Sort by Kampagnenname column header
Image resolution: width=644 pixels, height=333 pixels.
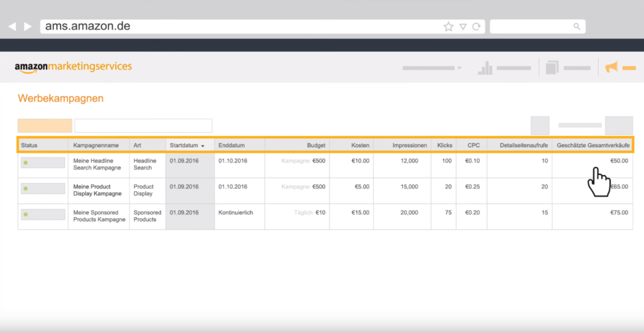[x=96, y=145]
